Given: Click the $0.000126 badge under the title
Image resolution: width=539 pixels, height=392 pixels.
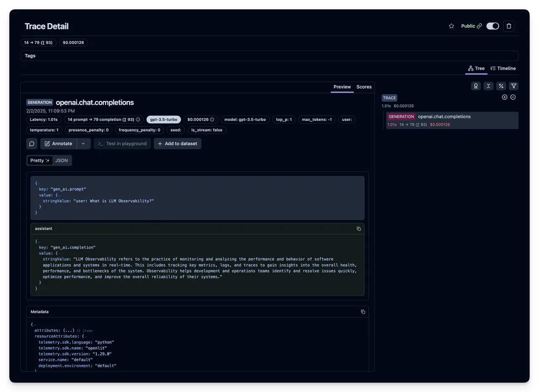Looking at the screenshot, I should tap(73, 42).
